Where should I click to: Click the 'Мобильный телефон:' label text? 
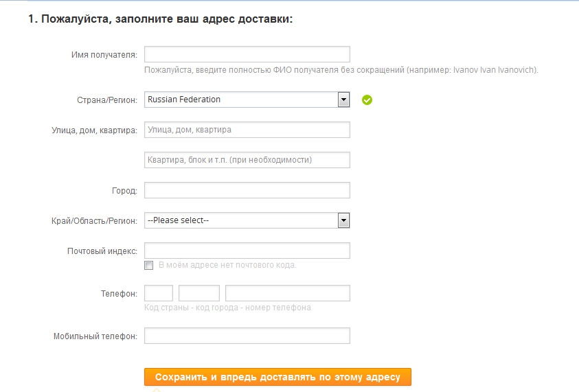tap(95, 336)
